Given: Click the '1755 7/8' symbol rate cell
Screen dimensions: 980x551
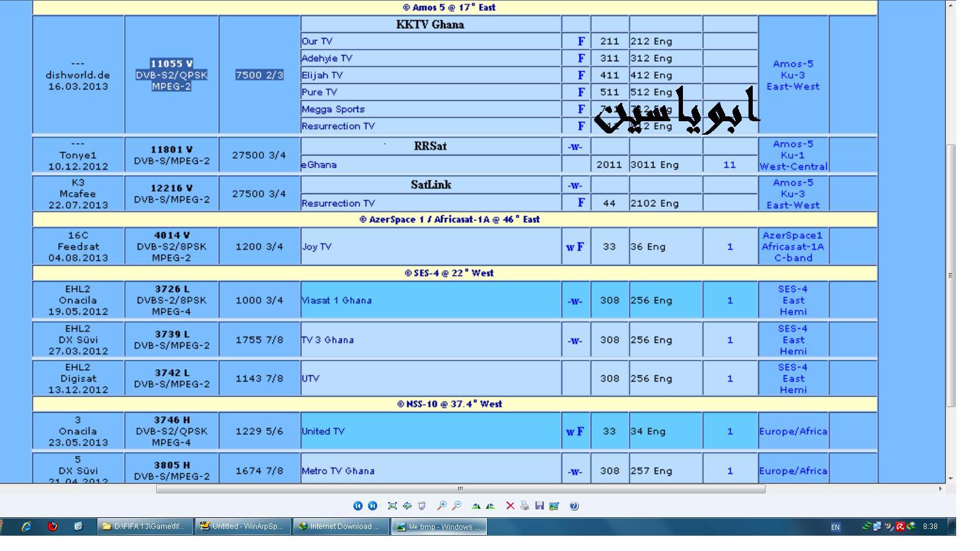Looking at the screenshot, I should [x=260, y=340].
